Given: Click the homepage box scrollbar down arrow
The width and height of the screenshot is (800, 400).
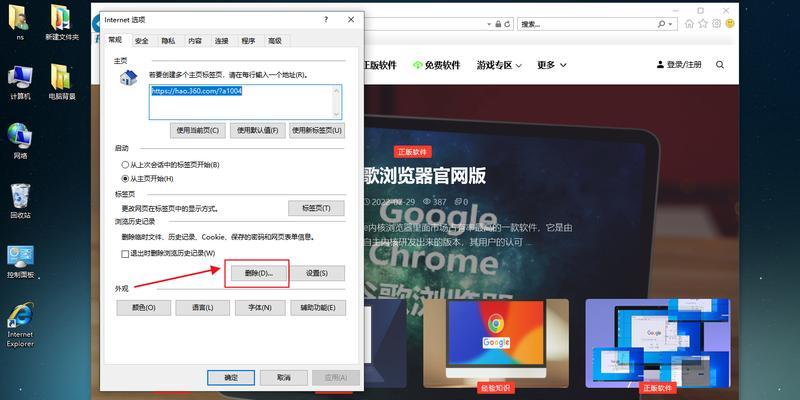Looking at the screenshot, I should [337, 114].
